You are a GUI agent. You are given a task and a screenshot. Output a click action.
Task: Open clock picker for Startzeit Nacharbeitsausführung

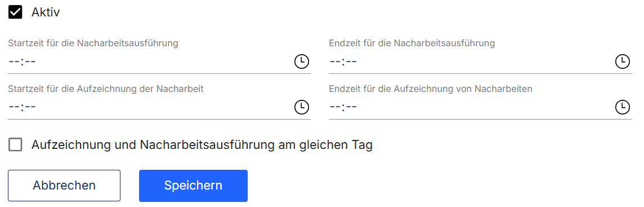click(302, 61)
